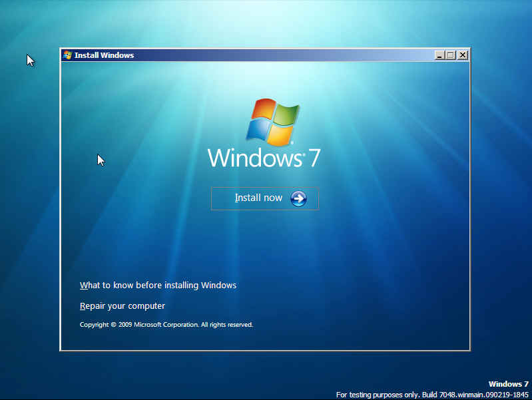Click the Copyright 2009 Microsoft Corporation text
Image resolution: width=532 pixels, height=400 pixels.
[x=166, y=325]
